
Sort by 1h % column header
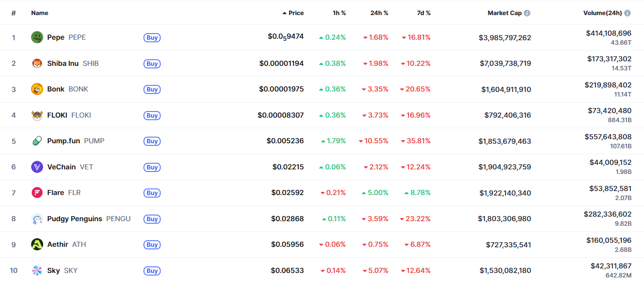pyautogui.click(x=339, y=13)
